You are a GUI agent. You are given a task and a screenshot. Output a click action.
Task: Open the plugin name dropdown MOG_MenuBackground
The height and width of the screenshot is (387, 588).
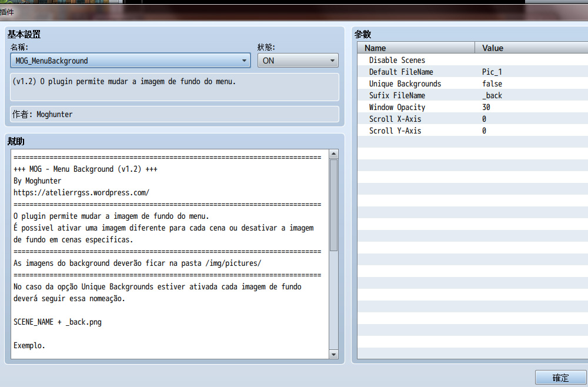click(131, 61)
